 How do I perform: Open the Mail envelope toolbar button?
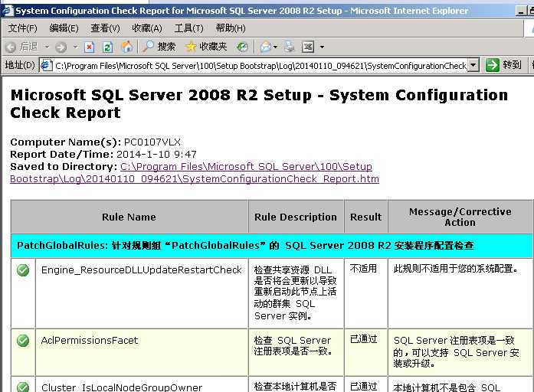pos(265,47)
